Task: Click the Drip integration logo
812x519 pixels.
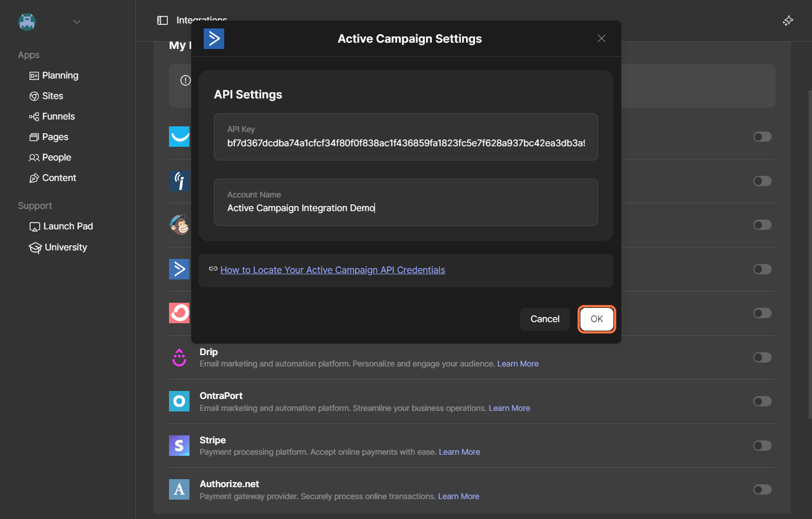Action: pos(179,357)
